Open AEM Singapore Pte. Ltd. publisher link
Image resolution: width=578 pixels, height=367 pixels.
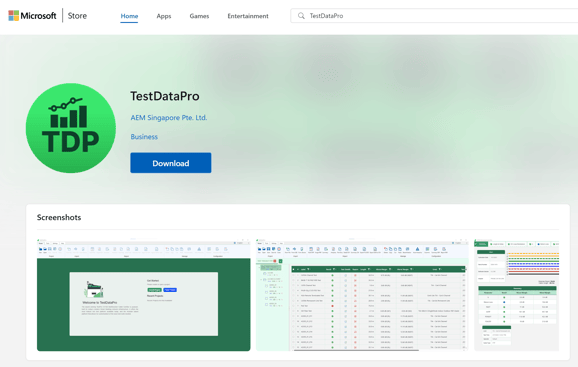(x=169, y=118)
